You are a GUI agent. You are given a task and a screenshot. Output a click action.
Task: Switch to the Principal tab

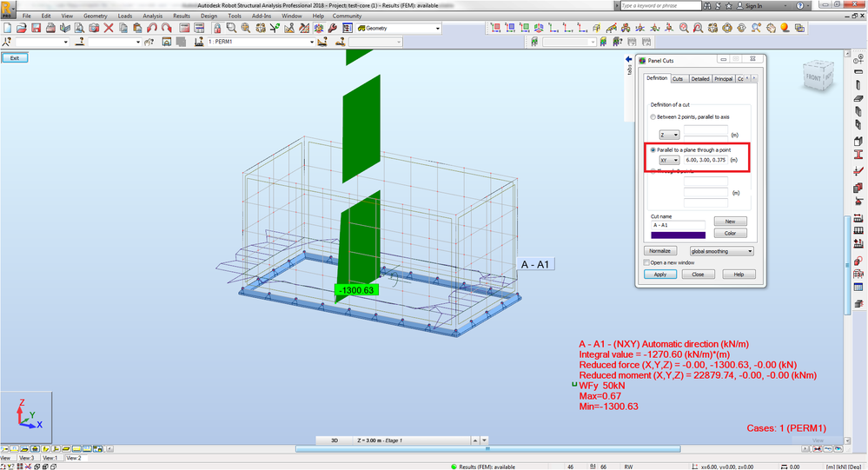coord(723,79)
